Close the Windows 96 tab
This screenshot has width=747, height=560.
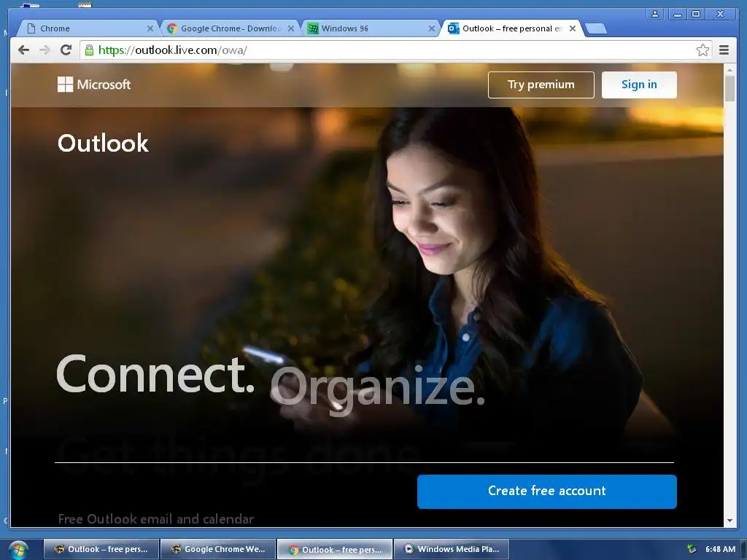pyautogui.click(x=432, y=28)
